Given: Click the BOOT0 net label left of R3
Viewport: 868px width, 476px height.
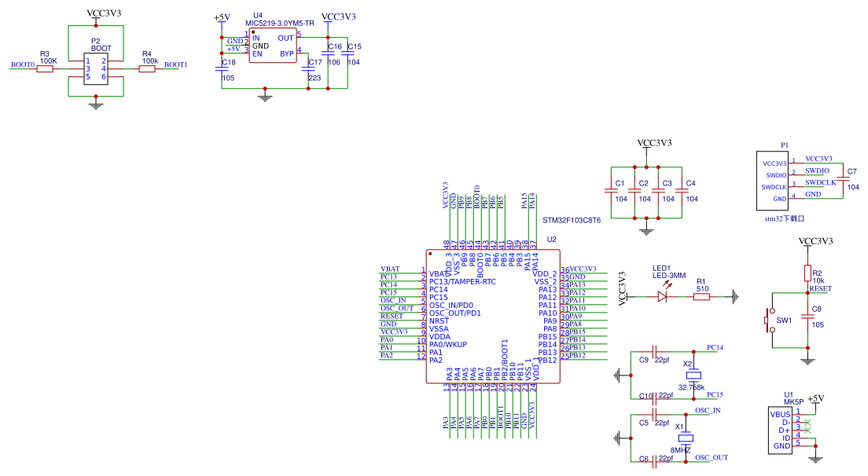Looking at the screenshot, I should tap(22, 65).
